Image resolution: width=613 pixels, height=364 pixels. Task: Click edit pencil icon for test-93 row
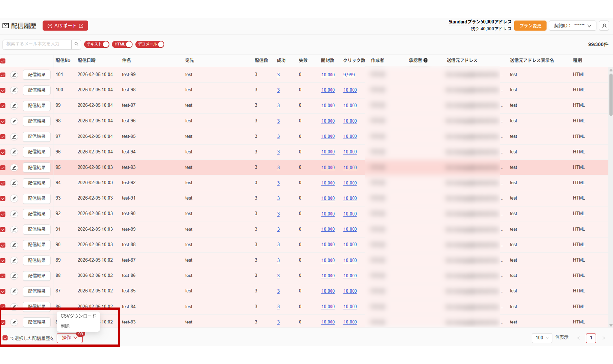[x=14, y=168]
